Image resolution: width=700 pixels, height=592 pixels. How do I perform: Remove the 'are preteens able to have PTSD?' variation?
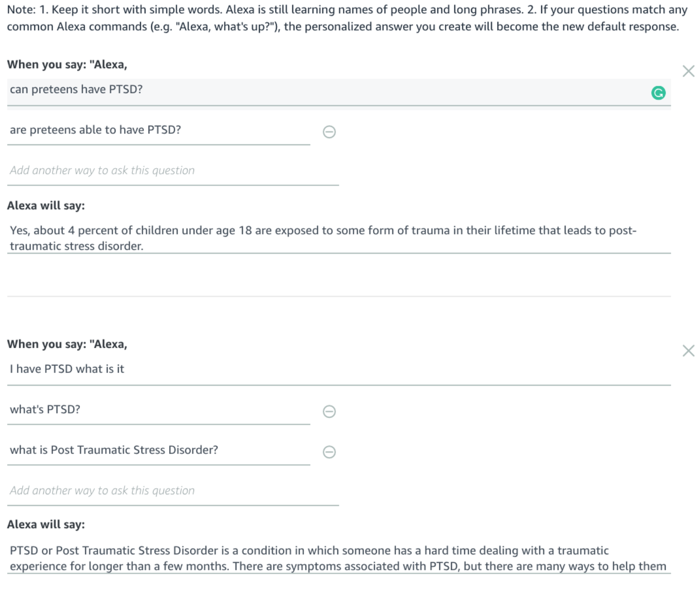pos(329,132)
